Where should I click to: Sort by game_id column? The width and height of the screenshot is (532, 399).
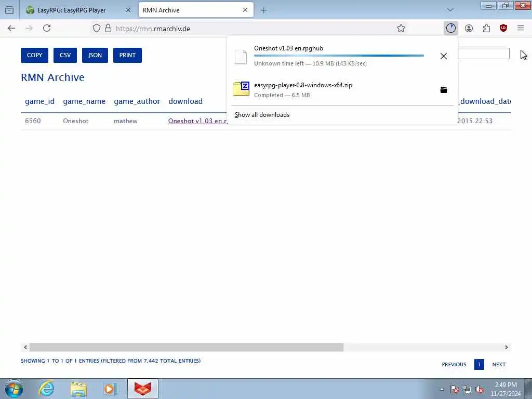tap(39, 101)
